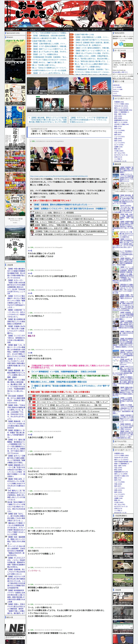The image size is (138, 644).
Task: Open the だめぽアンテナ nav tab
Action: coord(36,30)
